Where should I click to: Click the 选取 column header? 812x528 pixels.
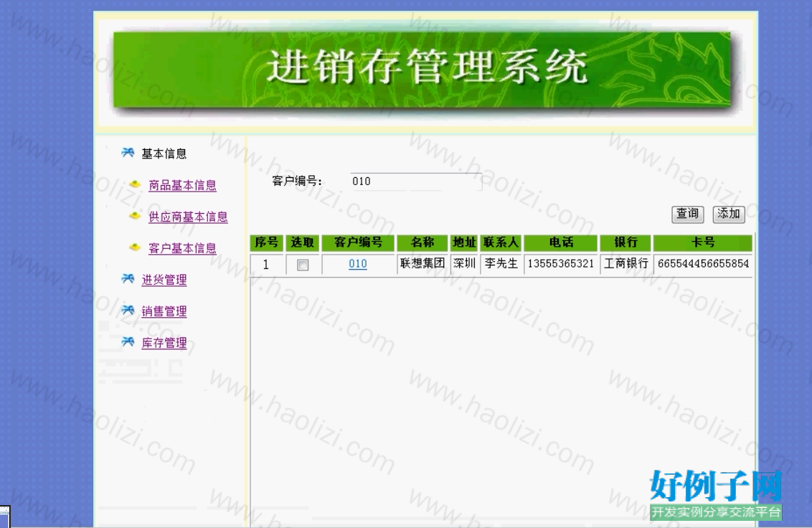point(303,242)
